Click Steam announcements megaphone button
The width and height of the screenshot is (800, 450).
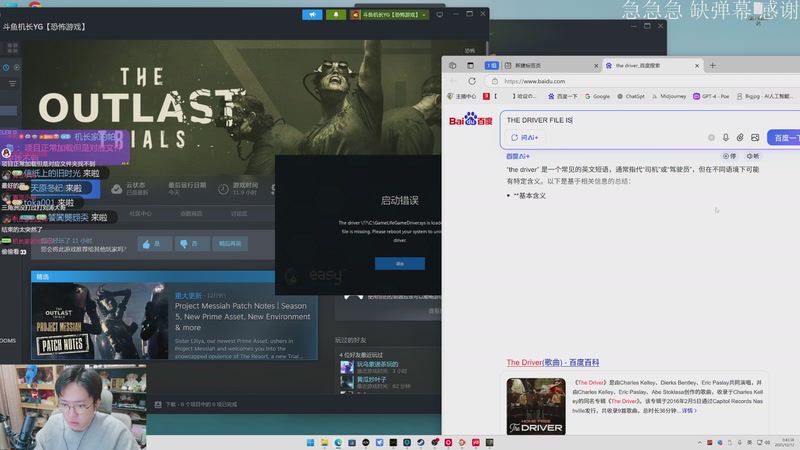coord(312,15)
